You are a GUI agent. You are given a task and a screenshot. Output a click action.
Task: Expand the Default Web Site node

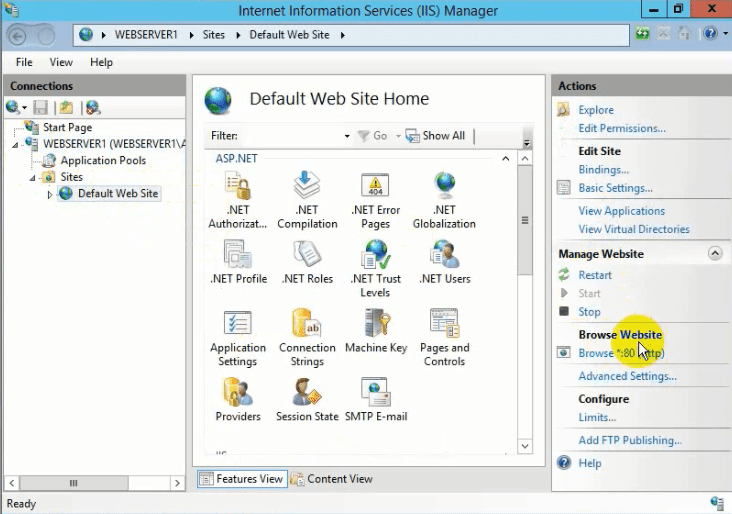pos(49,194)
